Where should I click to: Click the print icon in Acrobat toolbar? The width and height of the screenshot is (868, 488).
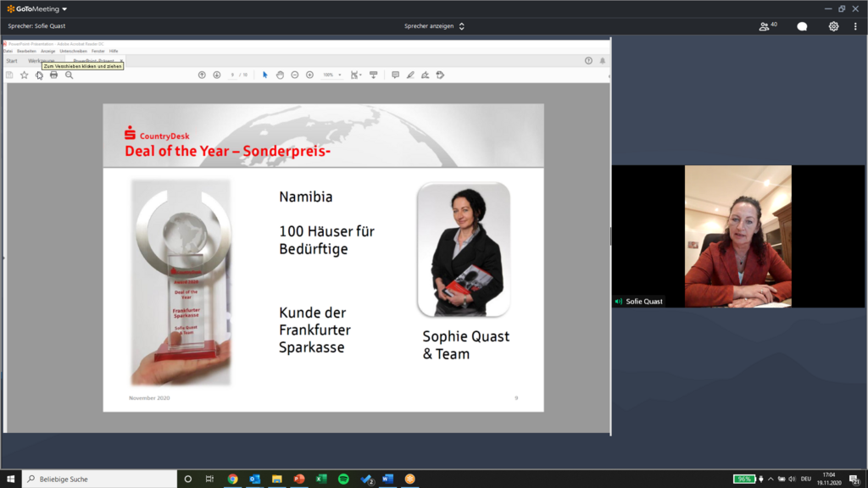(x=53, y=75)
